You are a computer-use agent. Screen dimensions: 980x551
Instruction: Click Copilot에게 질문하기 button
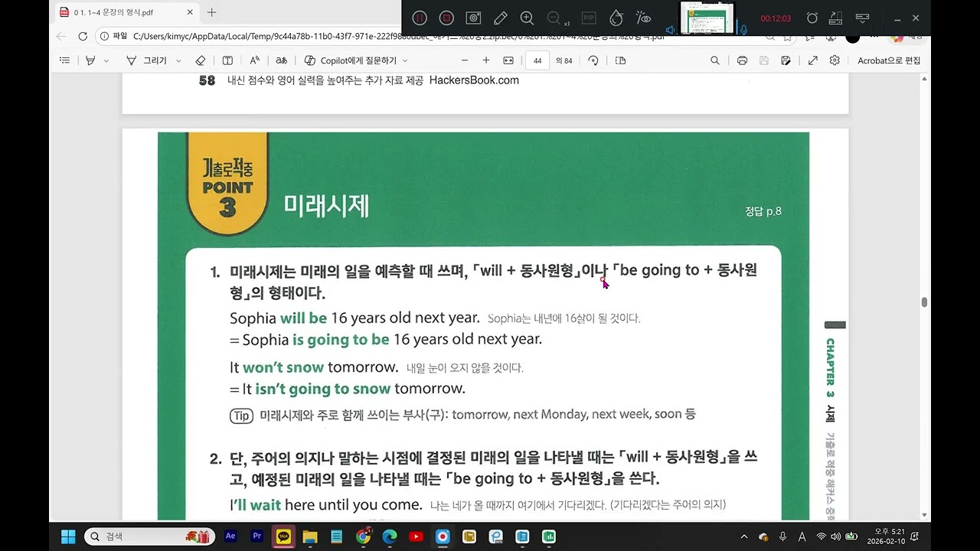(351, 60)
